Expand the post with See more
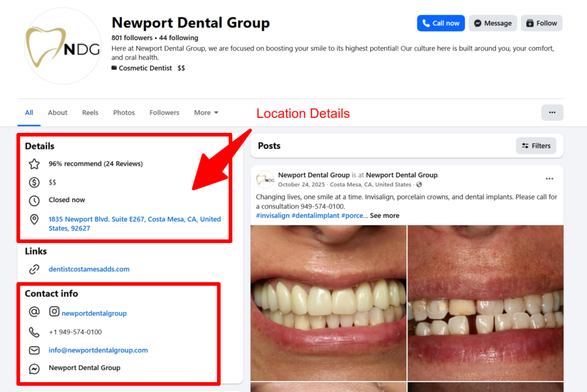The width and height of the screenshot is (587, 392). coord(385,215)
